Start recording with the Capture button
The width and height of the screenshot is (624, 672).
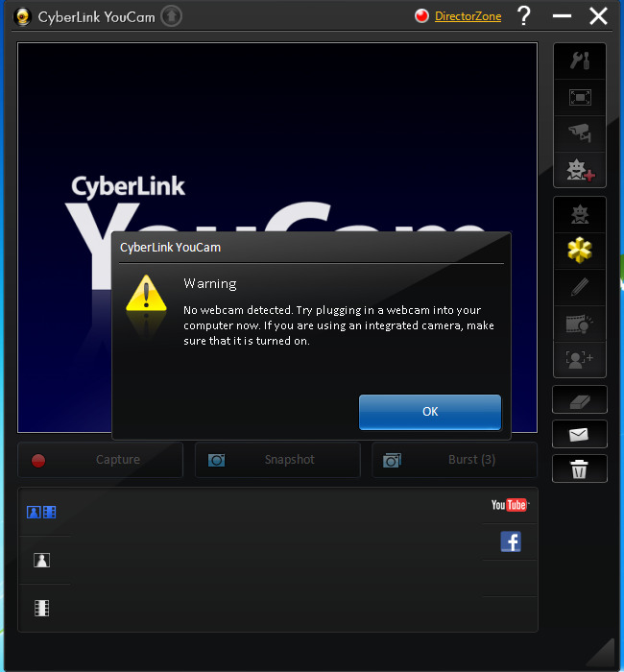click(100, 460)
